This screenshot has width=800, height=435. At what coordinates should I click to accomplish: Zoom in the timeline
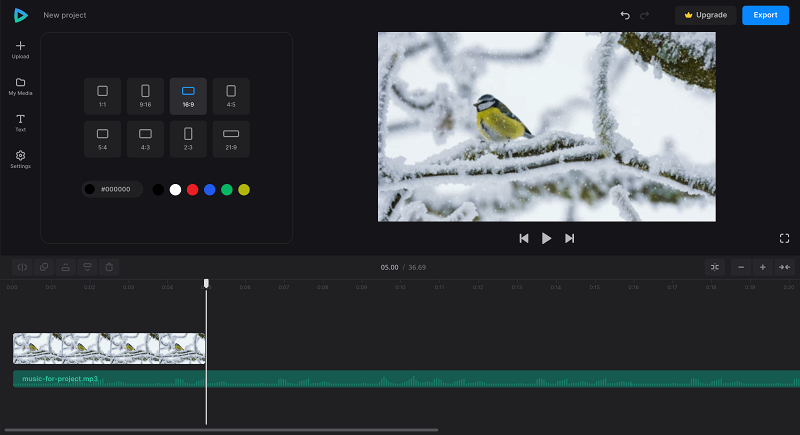click(763, 267)
